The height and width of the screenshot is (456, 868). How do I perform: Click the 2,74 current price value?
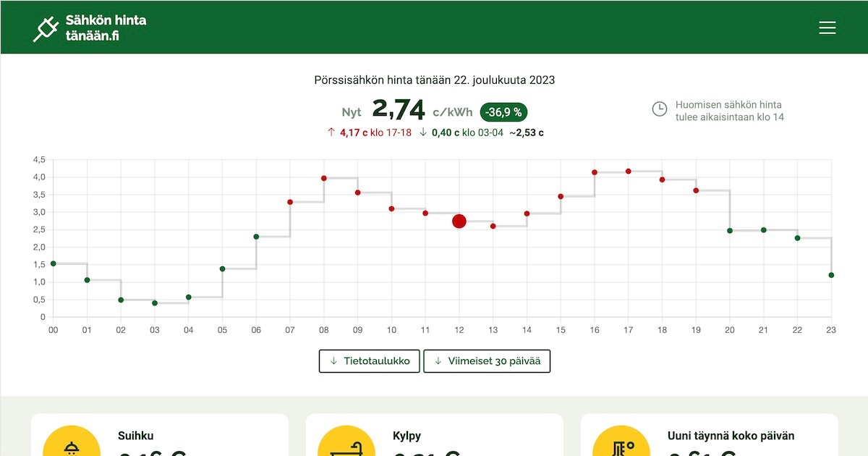398,110
